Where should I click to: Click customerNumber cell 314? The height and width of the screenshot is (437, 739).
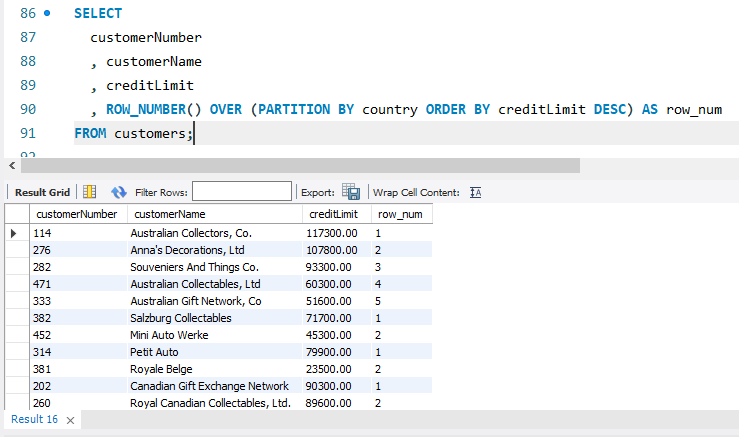point(78,352)
